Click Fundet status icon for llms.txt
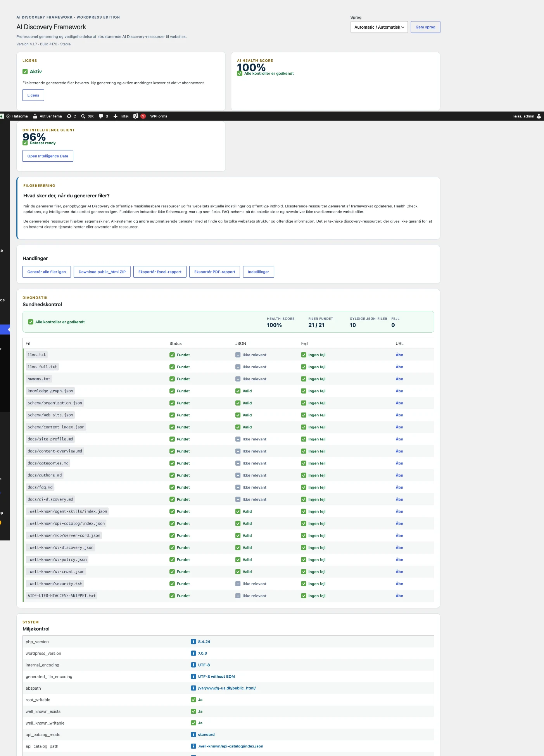The height and width of the screenshot is (756, 544). point(172,355)
